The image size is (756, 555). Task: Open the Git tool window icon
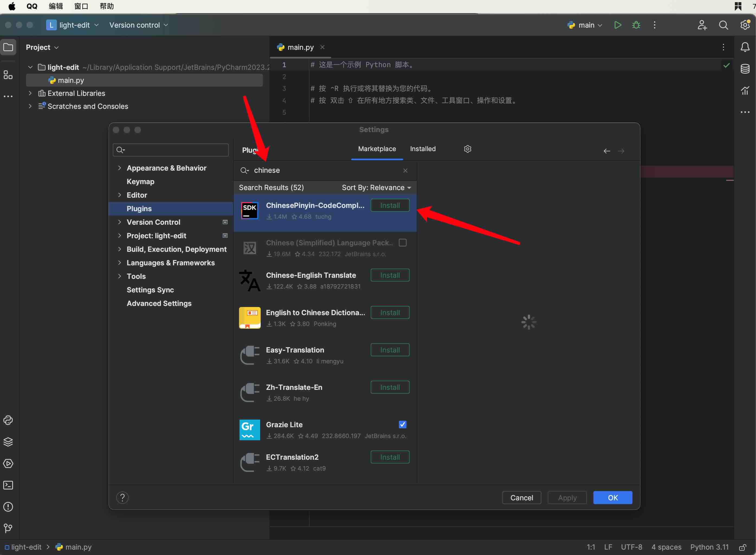tap(8, 528)
